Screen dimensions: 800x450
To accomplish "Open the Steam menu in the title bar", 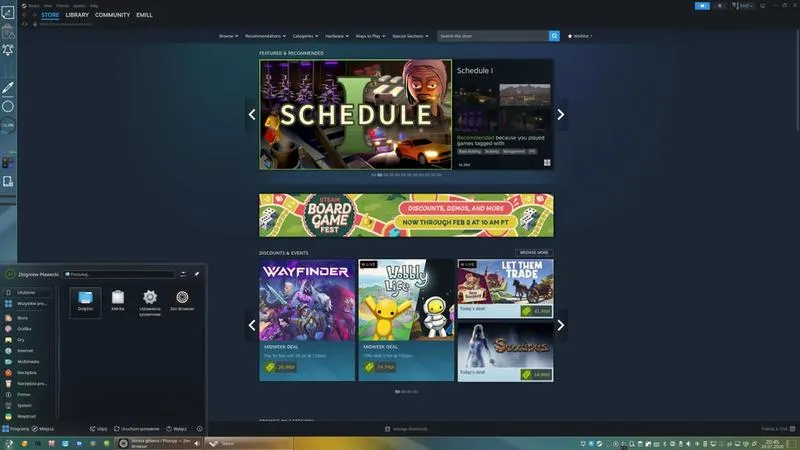I will (34, 6).
